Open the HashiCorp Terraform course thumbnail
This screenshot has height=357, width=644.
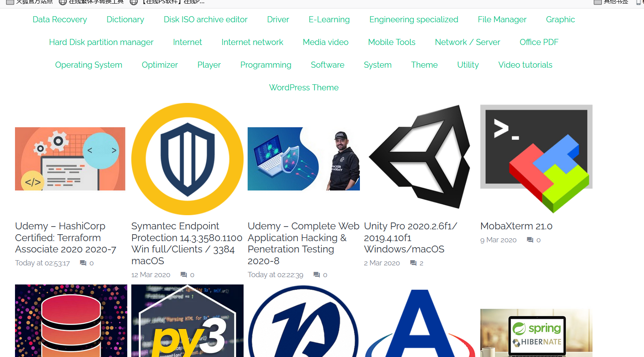(x=70, y=159)
